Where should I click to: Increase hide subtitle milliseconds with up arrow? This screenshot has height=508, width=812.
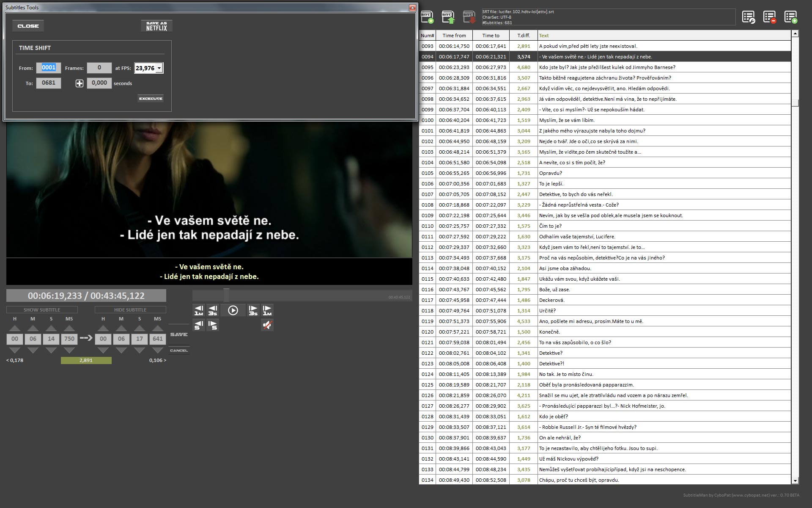[x=158, y=328]
